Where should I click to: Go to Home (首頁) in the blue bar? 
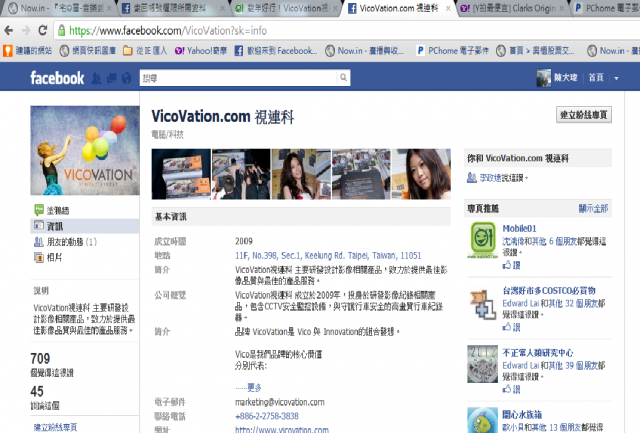click(x=596, y=78)
